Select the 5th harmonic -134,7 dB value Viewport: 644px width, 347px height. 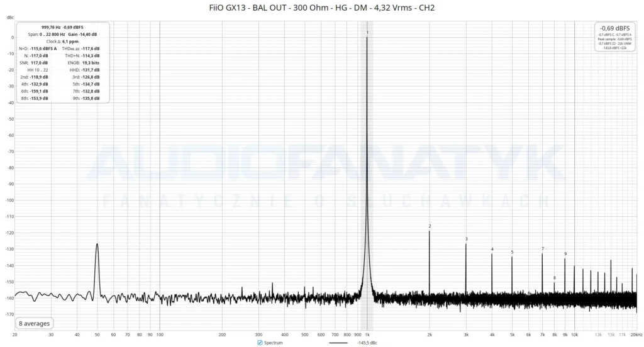coord(91,84)
